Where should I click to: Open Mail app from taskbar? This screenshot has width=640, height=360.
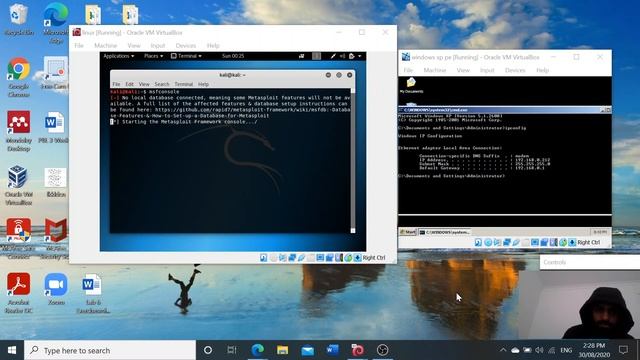(x=307, y=350)
